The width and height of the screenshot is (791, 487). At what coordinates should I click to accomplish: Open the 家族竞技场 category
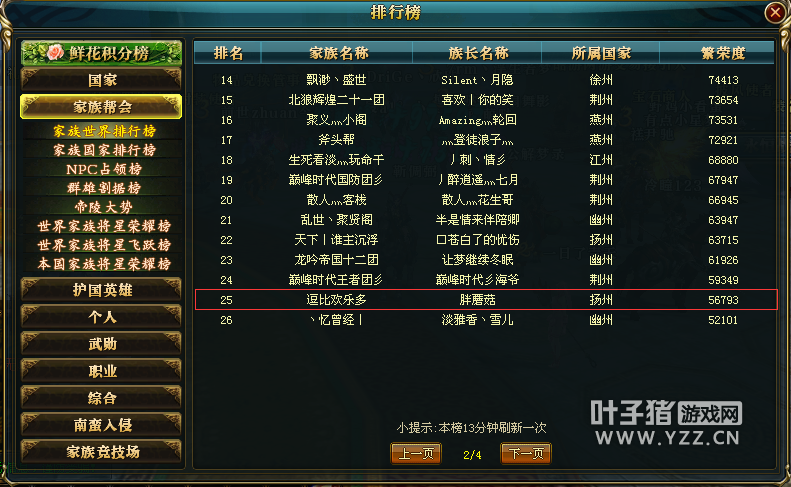click(x=101, y=452)
